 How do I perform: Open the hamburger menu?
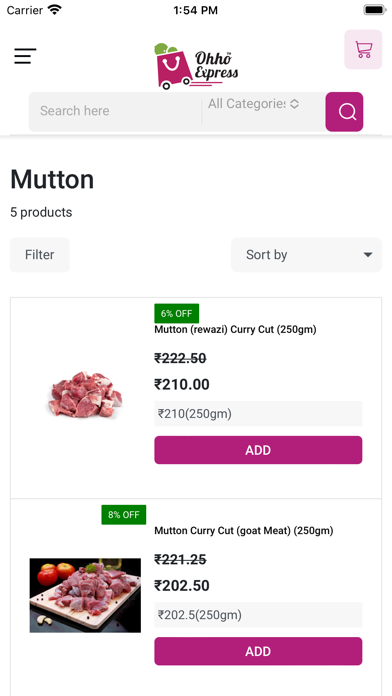tap(25, 56)
